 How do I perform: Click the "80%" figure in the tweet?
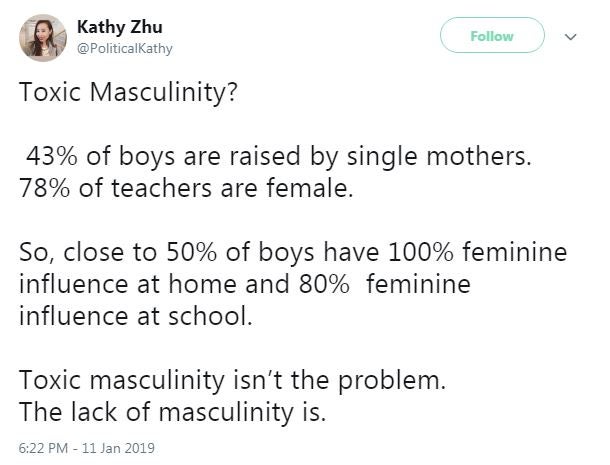319,286
